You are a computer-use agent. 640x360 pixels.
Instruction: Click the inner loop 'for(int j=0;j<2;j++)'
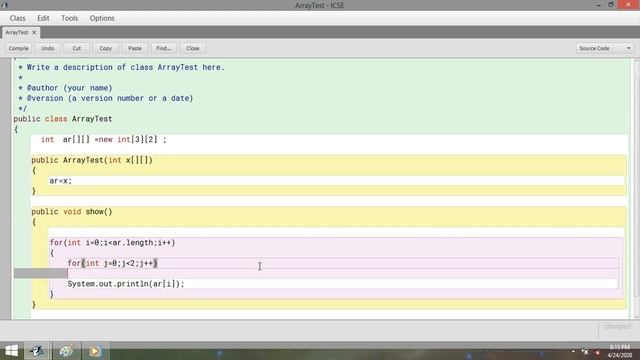(x=113, y=263)
